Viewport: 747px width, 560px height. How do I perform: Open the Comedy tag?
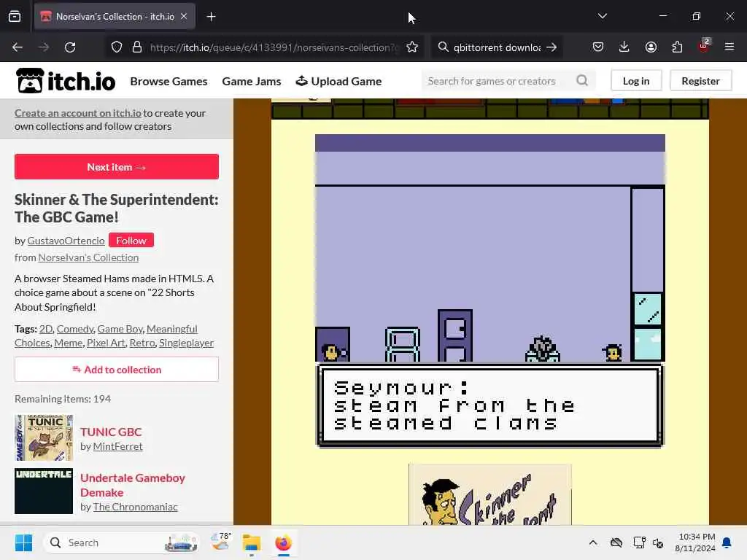coord(75,329)
